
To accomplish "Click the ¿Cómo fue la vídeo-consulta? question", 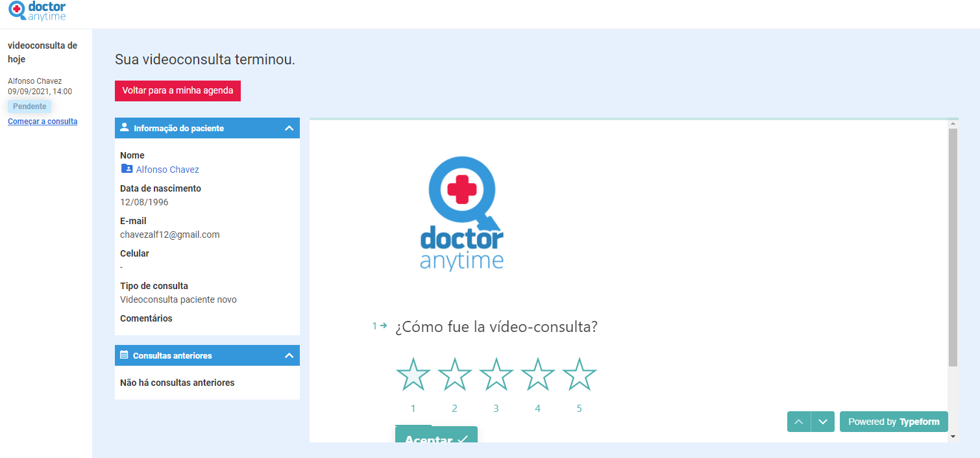I will click(x=496, y=327).
